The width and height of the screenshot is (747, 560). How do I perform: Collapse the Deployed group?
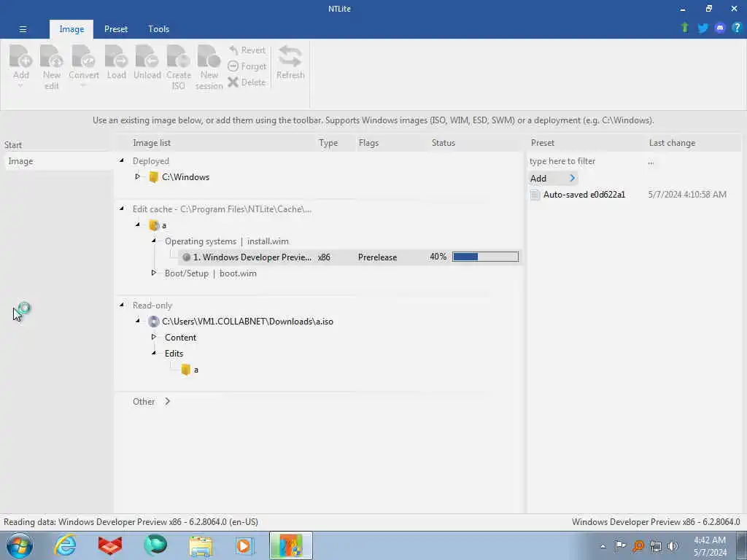(x=122, y=160)
